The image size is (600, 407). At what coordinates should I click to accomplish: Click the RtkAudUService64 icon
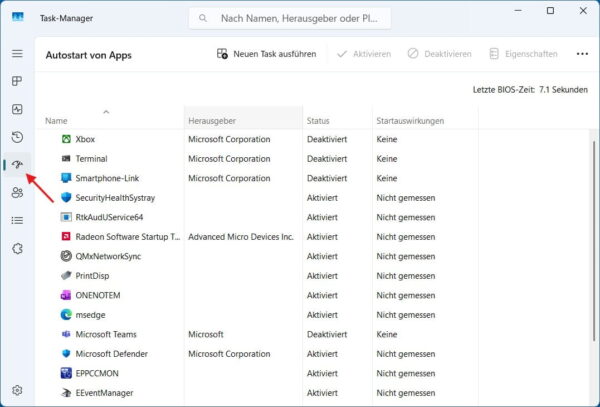(x=66, y=217)
